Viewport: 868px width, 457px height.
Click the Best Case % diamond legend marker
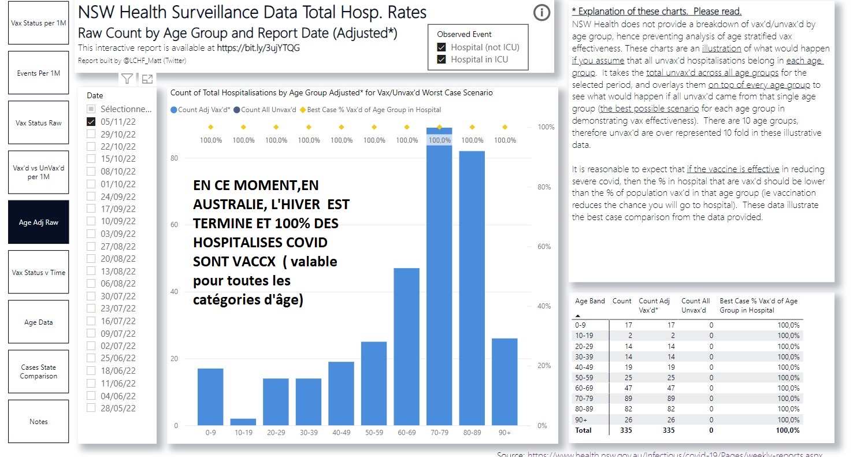(302, 110)
